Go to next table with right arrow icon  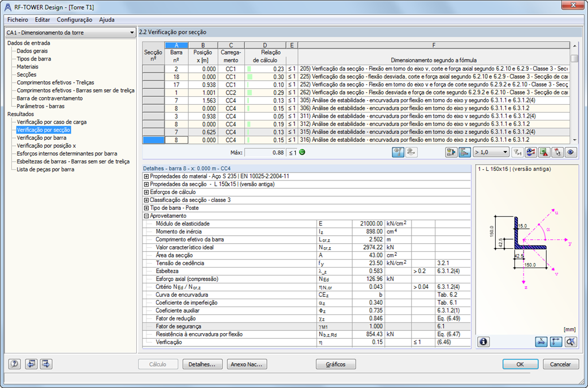[46, 364]
